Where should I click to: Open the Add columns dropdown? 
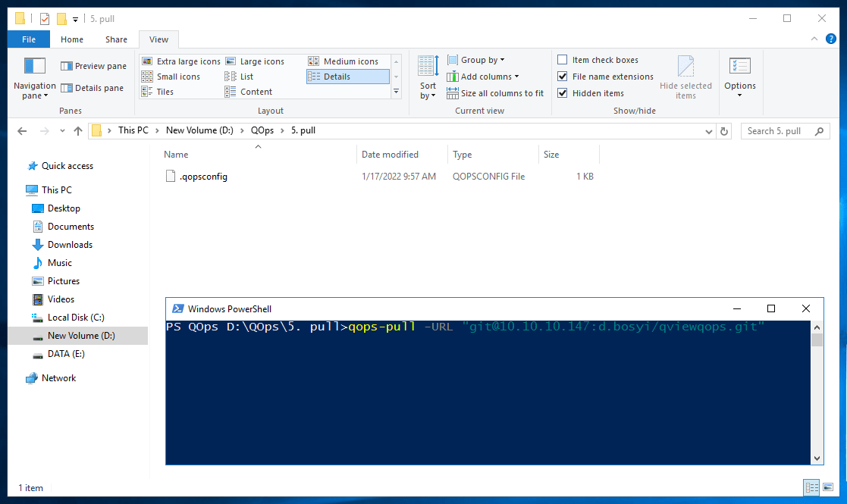pyautogui.click(x=483, y=77)
